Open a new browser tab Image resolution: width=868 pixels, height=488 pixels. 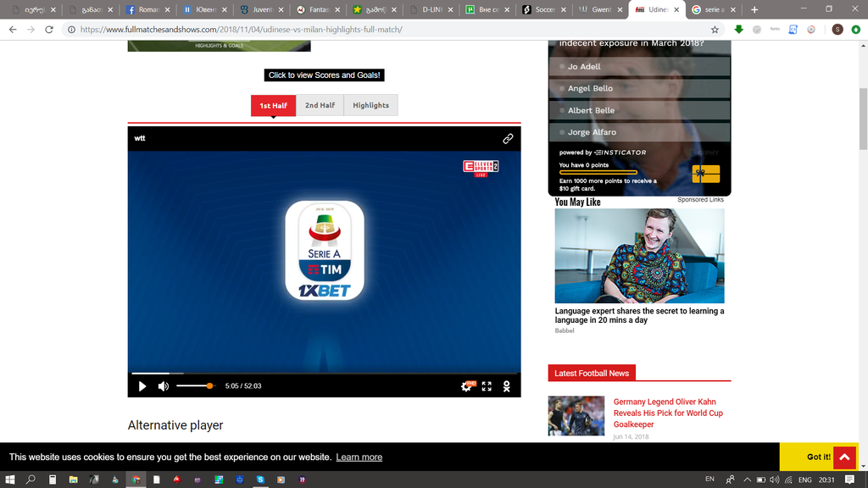point(754,9)
